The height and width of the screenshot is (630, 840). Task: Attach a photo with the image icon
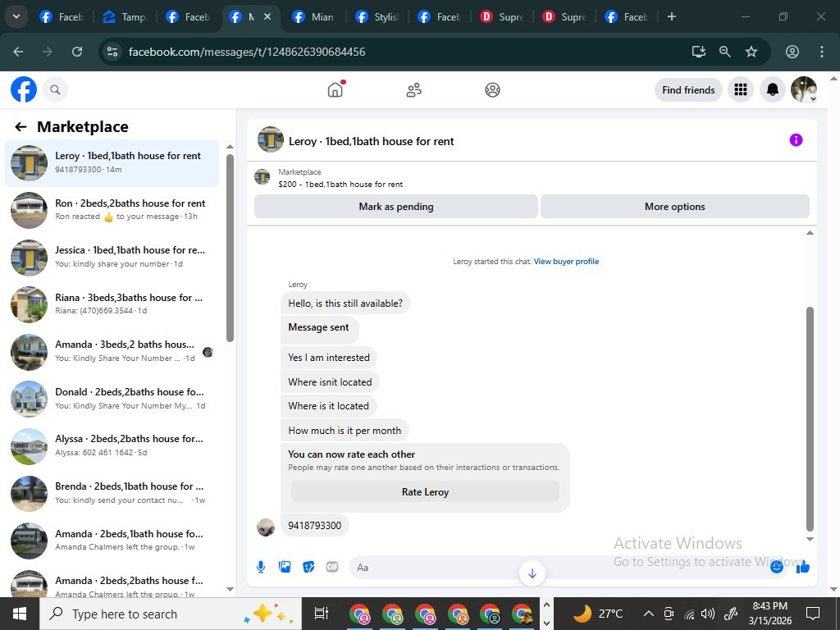point(285,567)
